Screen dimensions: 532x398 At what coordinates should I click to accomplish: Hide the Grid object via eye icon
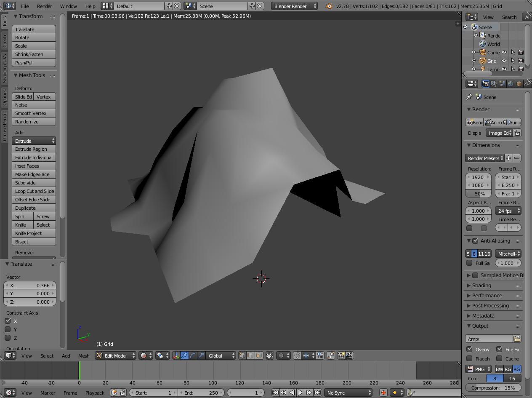[x=504, y=61]
